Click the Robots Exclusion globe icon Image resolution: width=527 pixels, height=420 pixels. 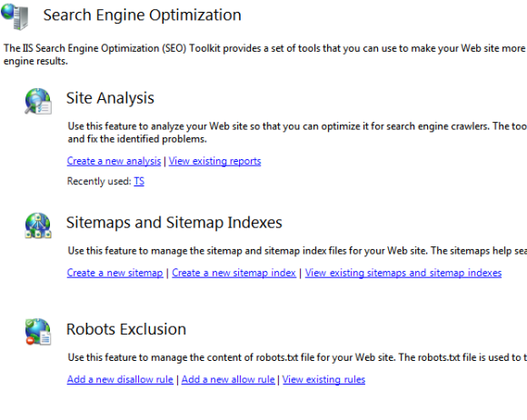click(x=38, y=332)
